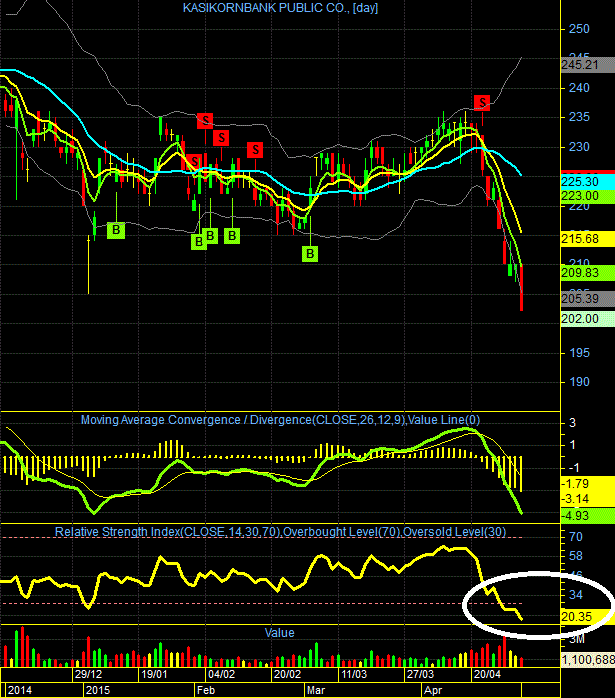Click the 04/02 date label

tap(221, 674)
